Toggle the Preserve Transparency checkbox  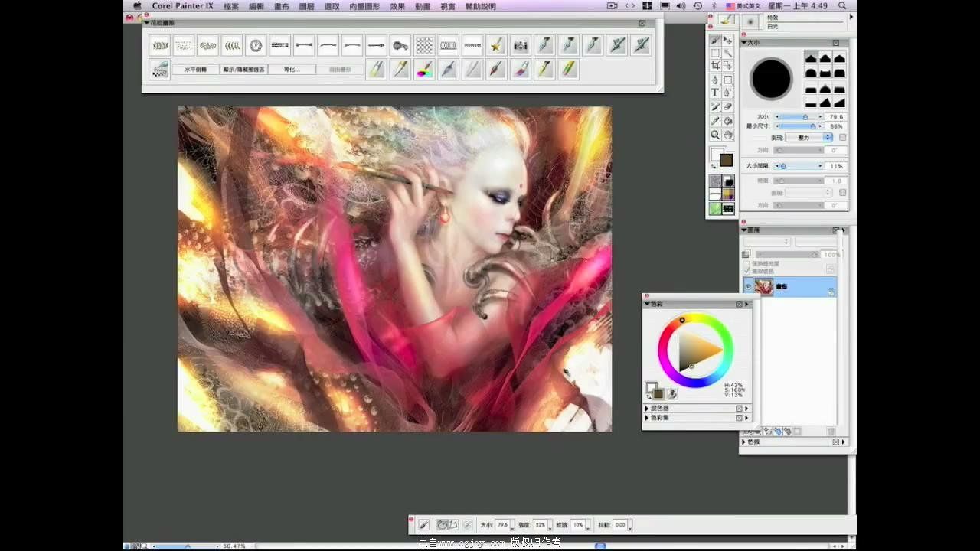(x=746, y=263)
